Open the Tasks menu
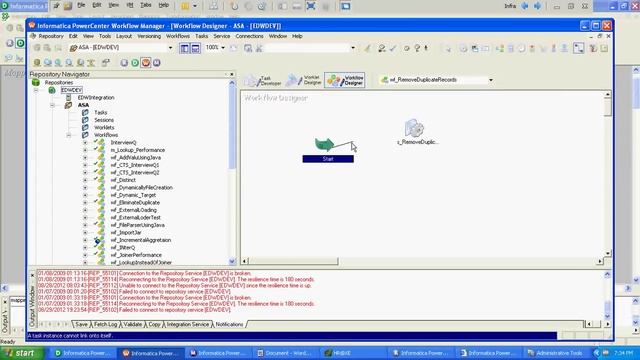The image size is (640, 360). click(201, 36)
